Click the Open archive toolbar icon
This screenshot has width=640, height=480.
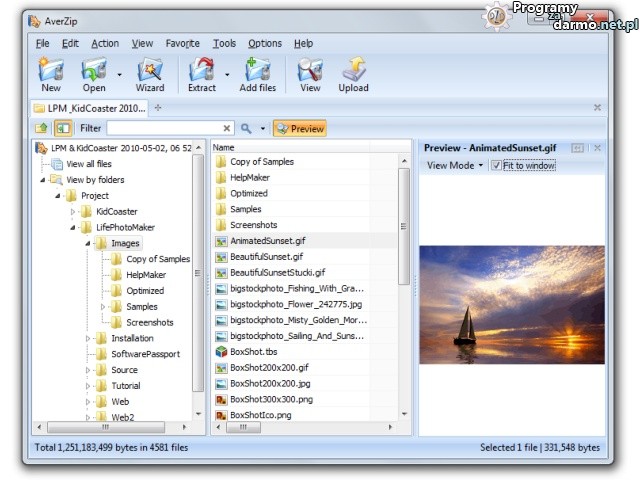(94, 70)
